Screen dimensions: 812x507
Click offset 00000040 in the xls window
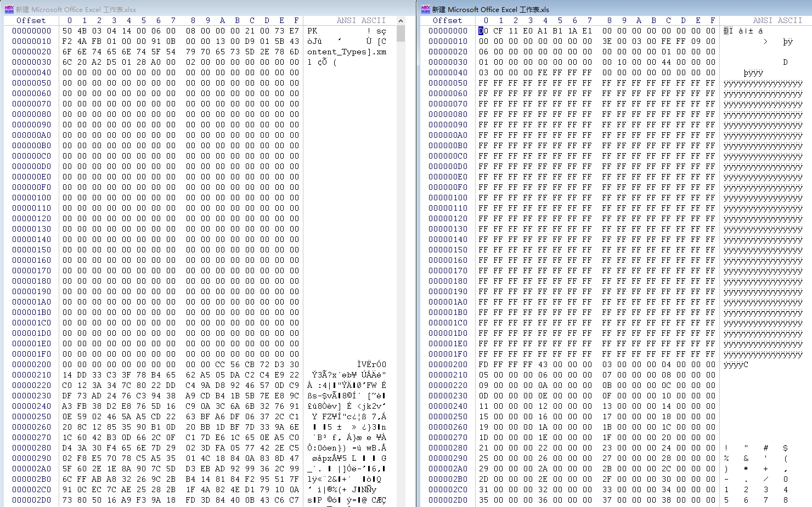[448, 72]
